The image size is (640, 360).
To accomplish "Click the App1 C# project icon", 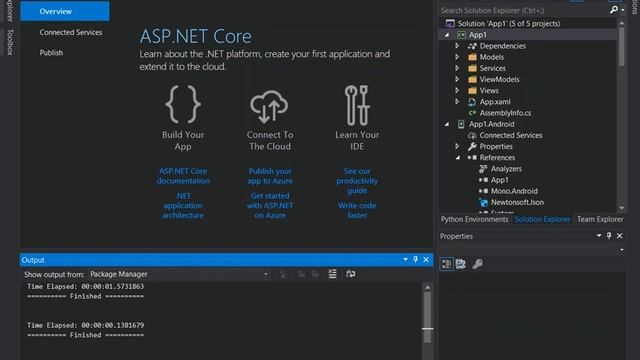I will pyautogui.click(x=461, y=35).
